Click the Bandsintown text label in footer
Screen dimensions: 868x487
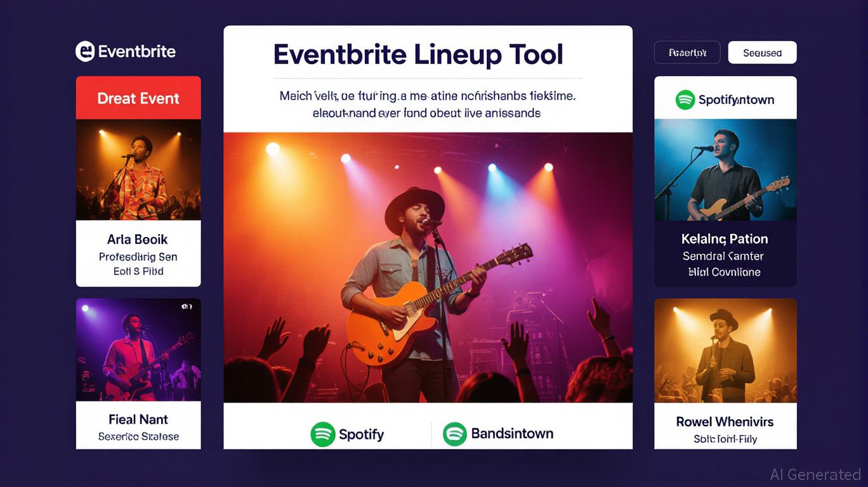[512, 434]
